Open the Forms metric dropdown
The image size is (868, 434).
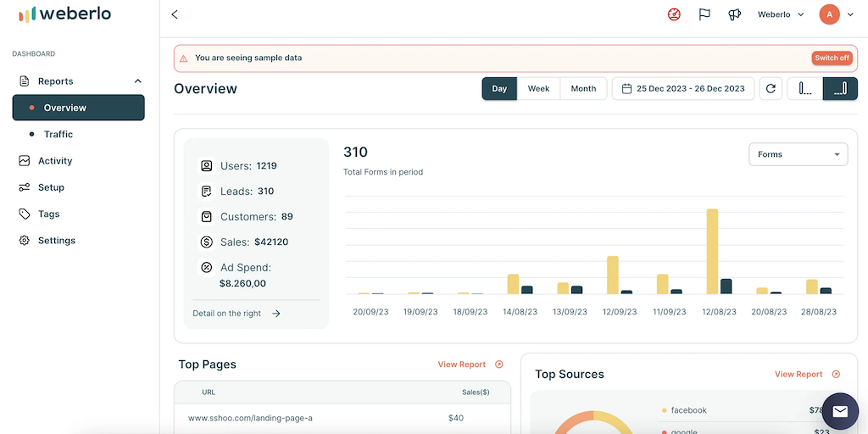click(798, 154)
